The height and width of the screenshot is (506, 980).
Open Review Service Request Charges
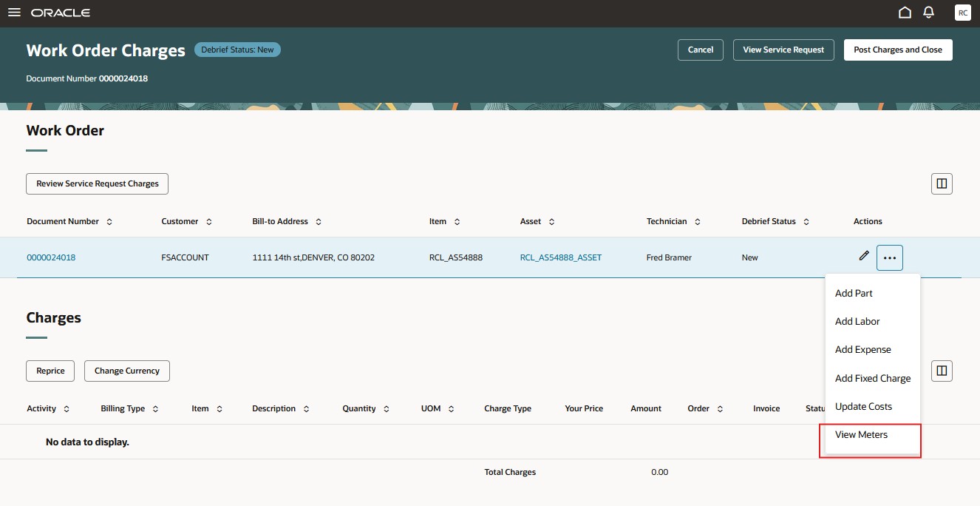pos(98,183)
